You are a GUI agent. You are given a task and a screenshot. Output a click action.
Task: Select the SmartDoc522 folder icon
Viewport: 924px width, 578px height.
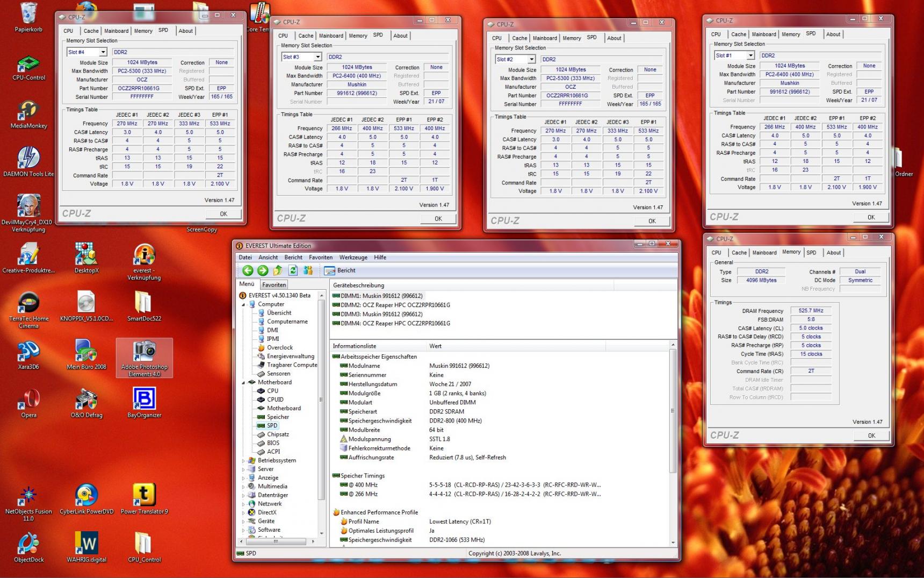(x=144, y=306)
